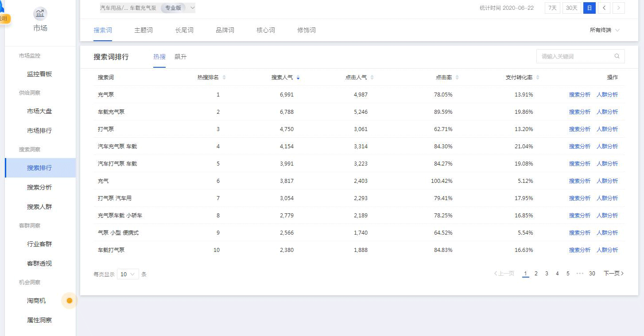The image size is (644, 336).
Task: Sort by 支付转化率 column arrows
Action: (x=538, y=77)
